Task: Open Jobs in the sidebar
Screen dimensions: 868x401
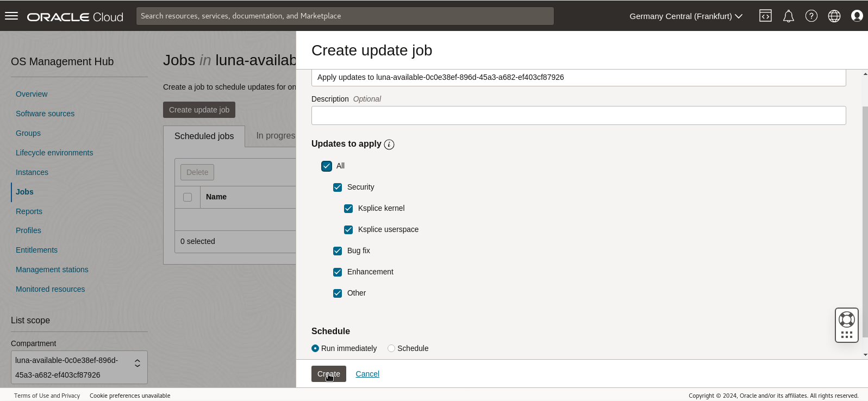Action: pos(24,192)
